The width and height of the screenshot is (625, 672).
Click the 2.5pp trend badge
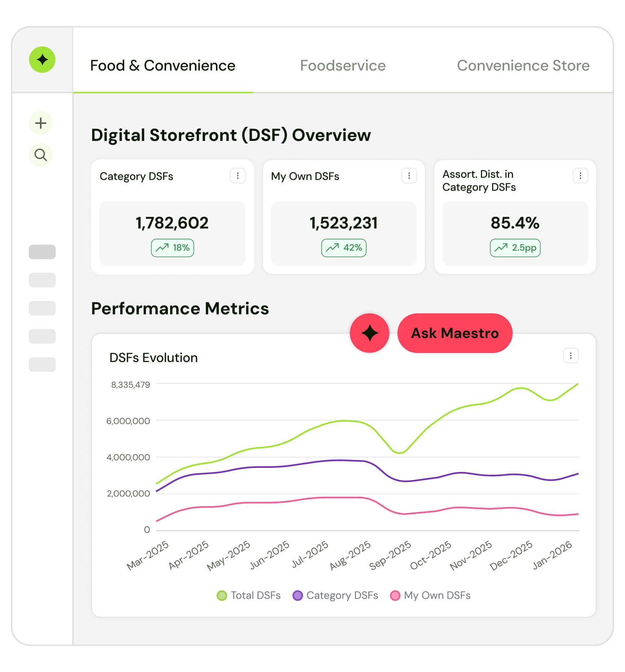(x=515, y=247)
